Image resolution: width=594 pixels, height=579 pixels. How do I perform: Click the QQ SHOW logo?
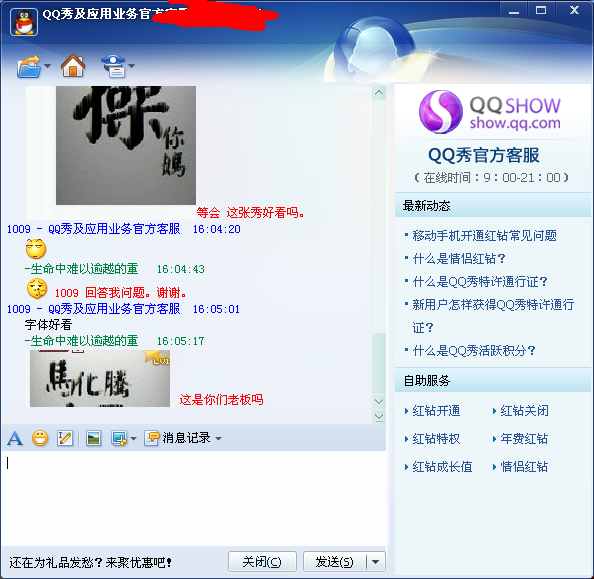point(490,112)
